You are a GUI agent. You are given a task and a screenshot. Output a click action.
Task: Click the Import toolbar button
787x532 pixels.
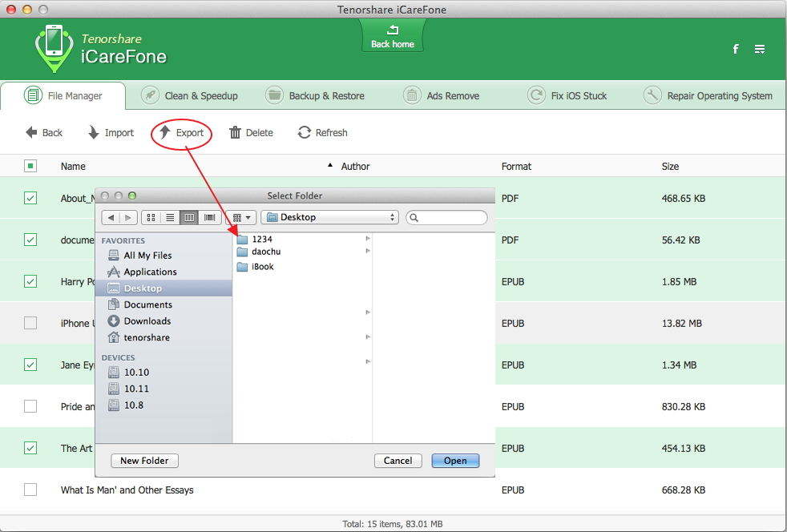click(x=111, y=132)
